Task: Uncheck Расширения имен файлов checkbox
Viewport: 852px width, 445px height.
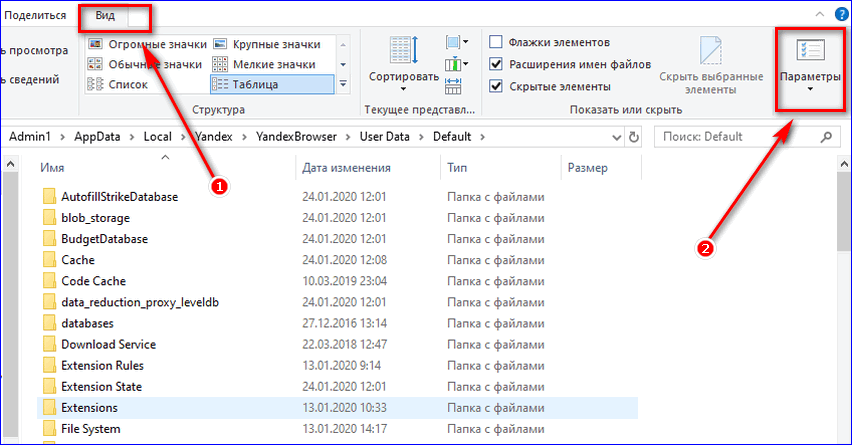Action: pyautogui.click(x=496, y=64)
